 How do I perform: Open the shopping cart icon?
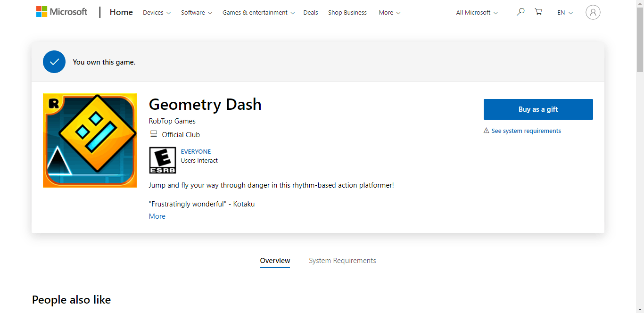tap(538, 12)
